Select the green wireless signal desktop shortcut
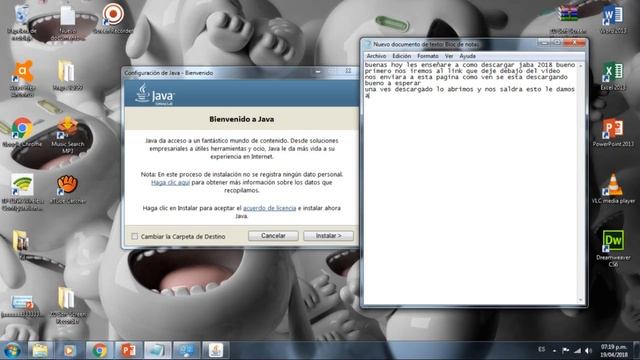Image resolution: width=640 pixels, height=360 pixels. (22, 192)
